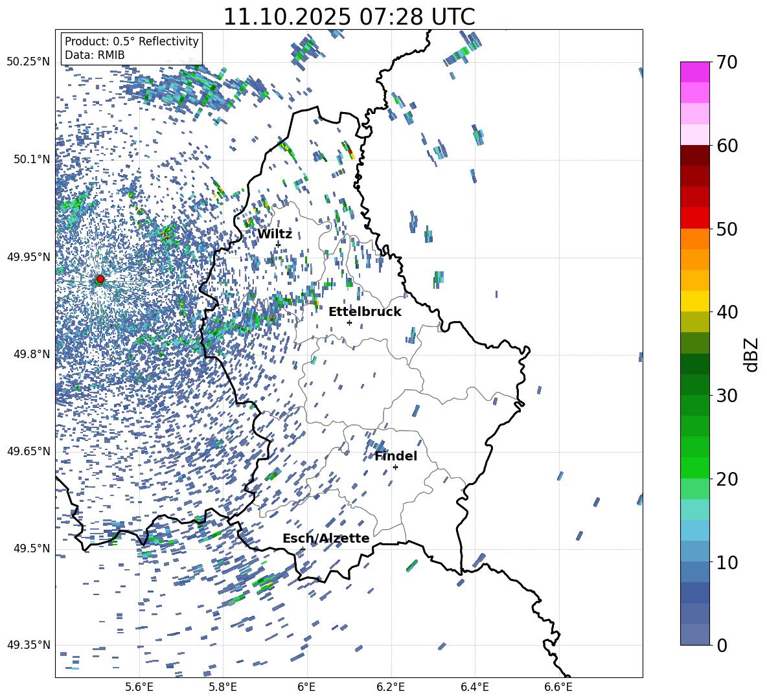The height and width of the screenshot is (700, 767).
Task: Click the Wiltz station cross marker
Action: pyautogui.click(x=278, y=245)
